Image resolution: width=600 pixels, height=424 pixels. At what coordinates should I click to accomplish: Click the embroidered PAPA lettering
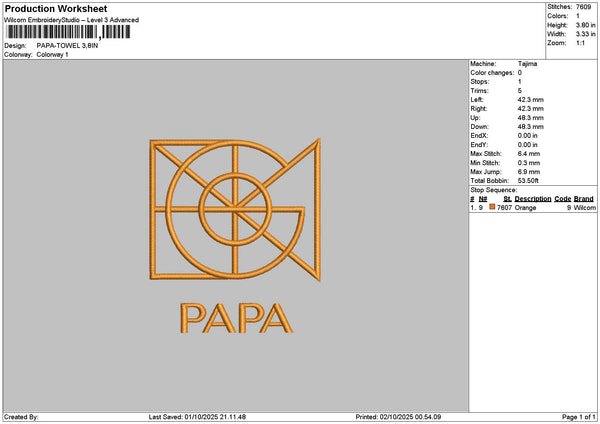click(236, 318)
